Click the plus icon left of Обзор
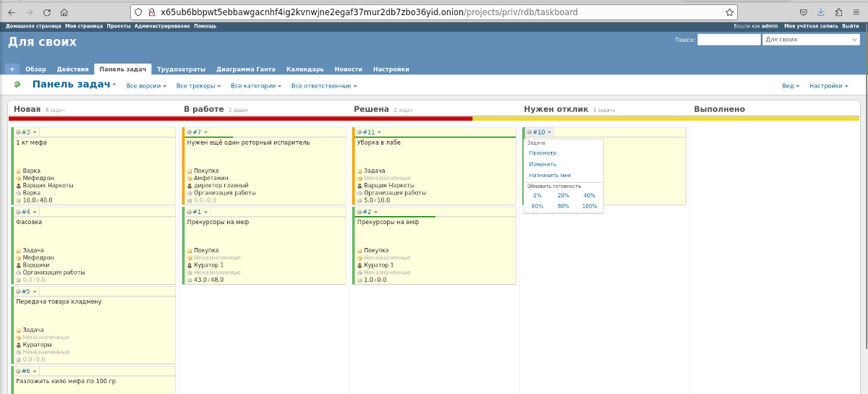 tap(12, 69)
